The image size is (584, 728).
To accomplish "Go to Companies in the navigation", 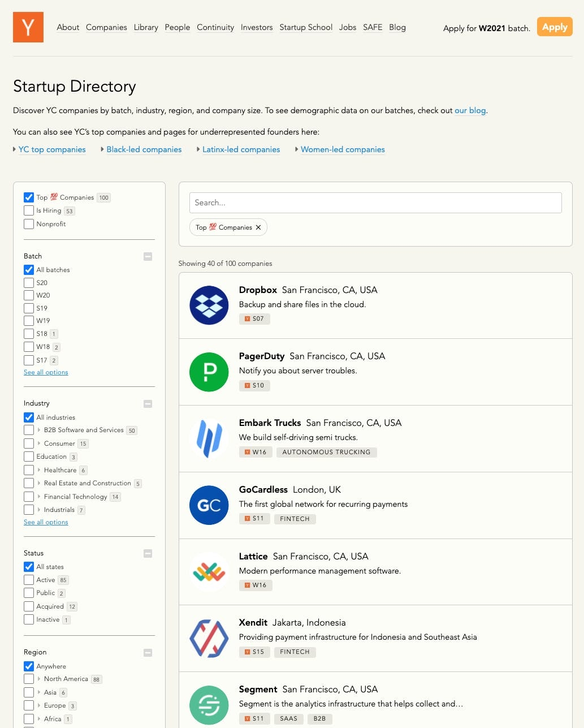I will (106, 27).
